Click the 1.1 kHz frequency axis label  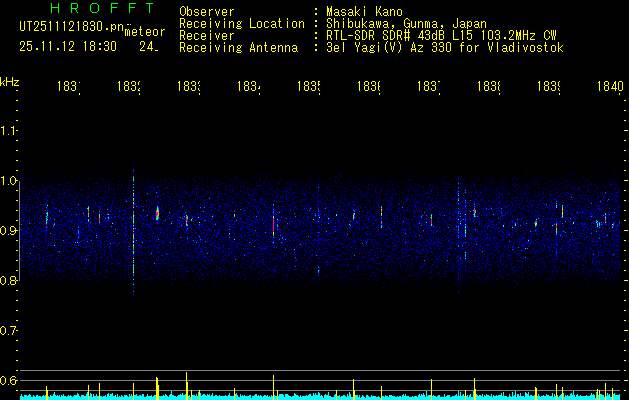8,130
